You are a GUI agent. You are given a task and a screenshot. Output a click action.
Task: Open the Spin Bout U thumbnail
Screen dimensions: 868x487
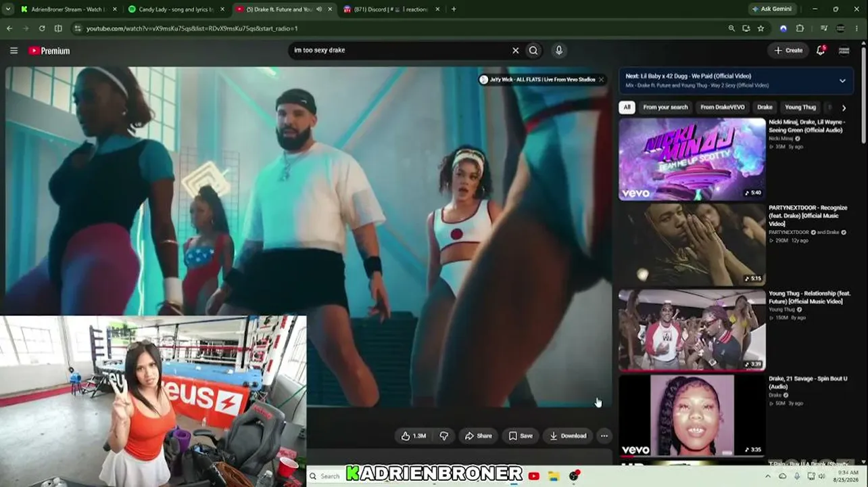pyautogui.click(x=692, y=415)
